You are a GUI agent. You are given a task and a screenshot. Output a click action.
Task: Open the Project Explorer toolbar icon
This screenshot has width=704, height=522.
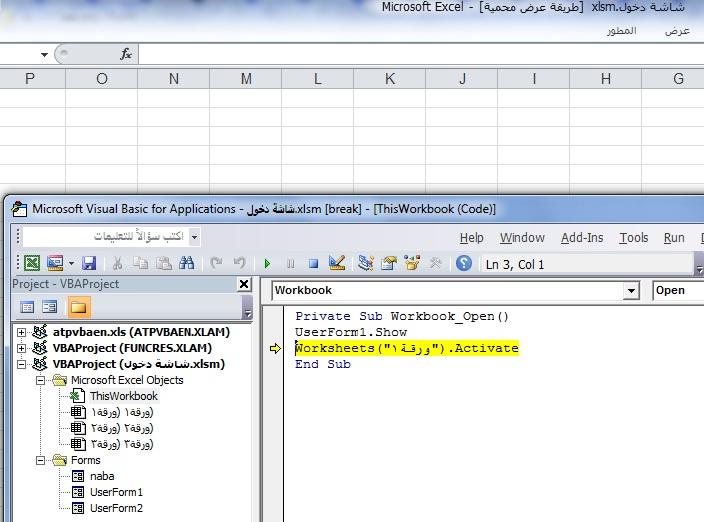click(366, 263)
